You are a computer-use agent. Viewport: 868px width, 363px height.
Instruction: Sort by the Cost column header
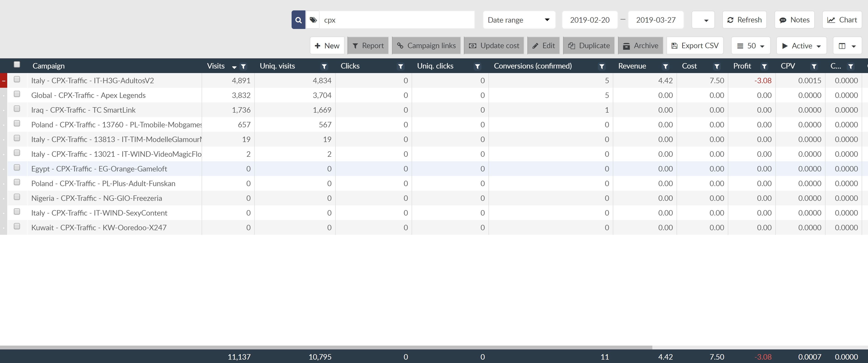[689, 66]
